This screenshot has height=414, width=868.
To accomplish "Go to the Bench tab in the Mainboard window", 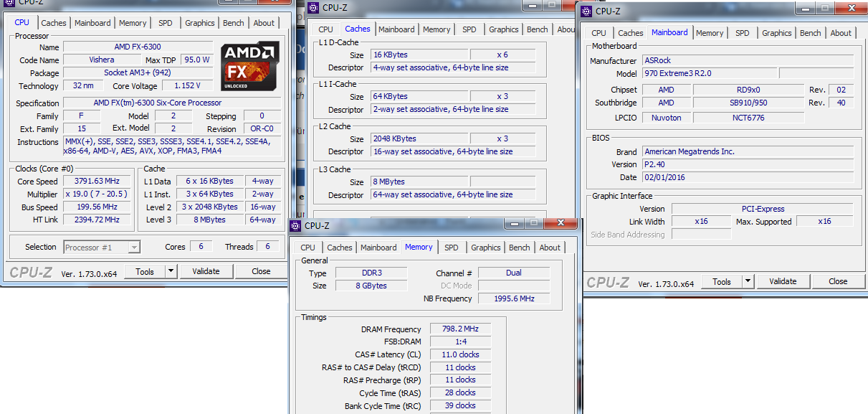I will 811,33.
